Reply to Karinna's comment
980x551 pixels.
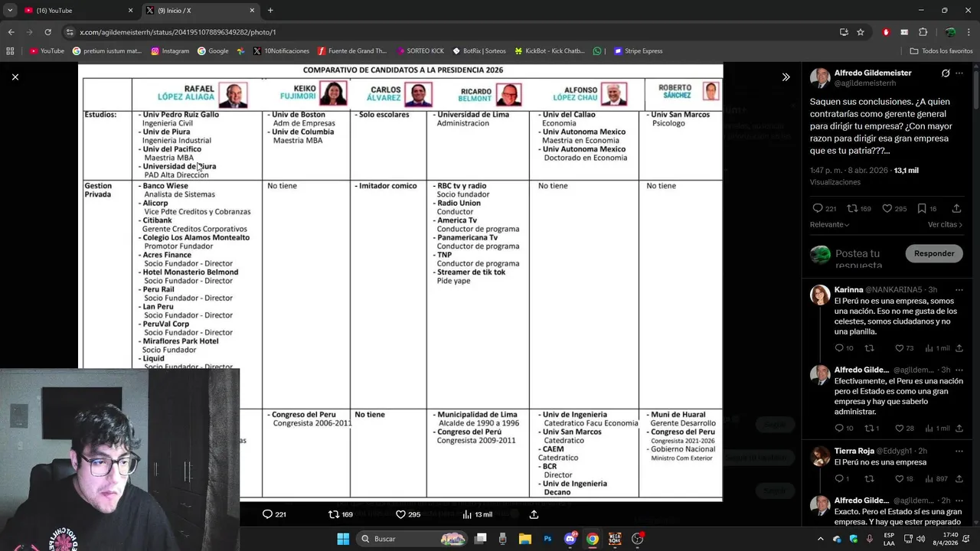point(844,348)
